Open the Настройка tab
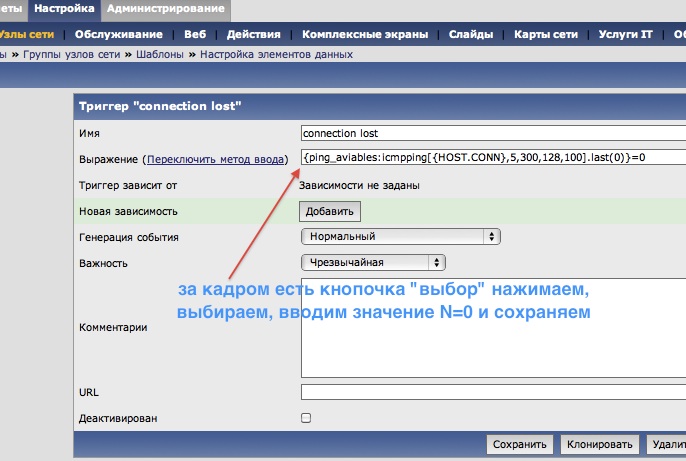The height and width of the screenshot is (461, 686). click(64, 9)
